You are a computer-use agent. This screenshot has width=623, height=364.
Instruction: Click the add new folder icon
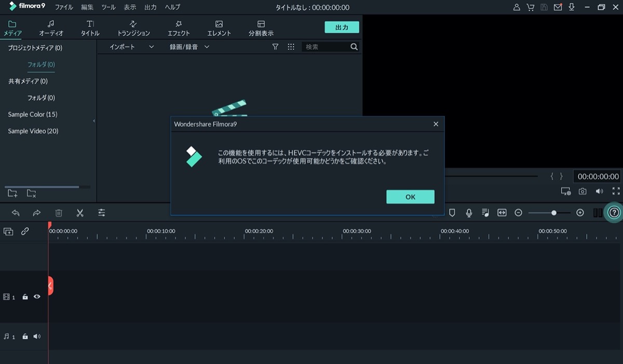click(x=12, y=193)
